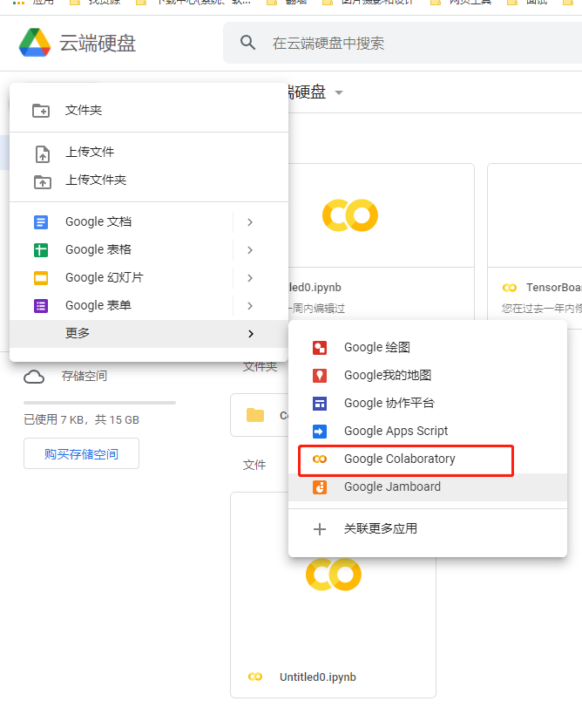Click CO icon beside Untitled0.ipynb
Image resolution: width=582 pixels, height=728 pixels.
[x=255, y=677]
